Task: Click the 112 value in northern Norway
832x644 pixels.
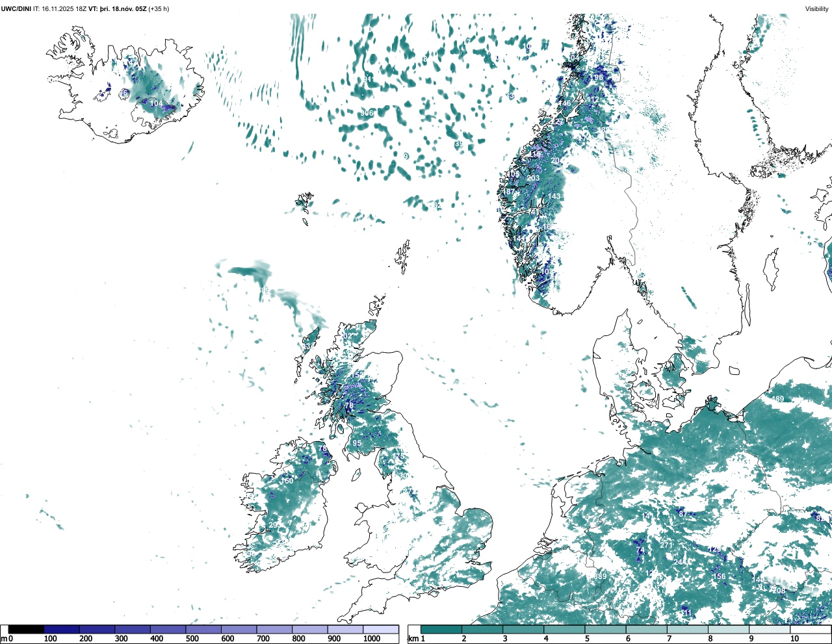Action: coord(594,99)
